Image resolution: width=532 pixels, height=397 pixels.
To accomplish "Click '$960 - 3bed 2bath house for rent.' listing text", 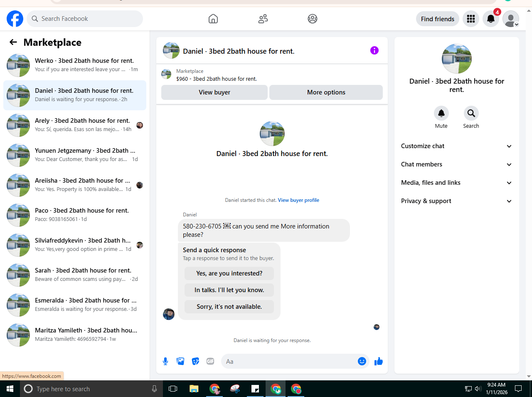I will pos(217,79).
